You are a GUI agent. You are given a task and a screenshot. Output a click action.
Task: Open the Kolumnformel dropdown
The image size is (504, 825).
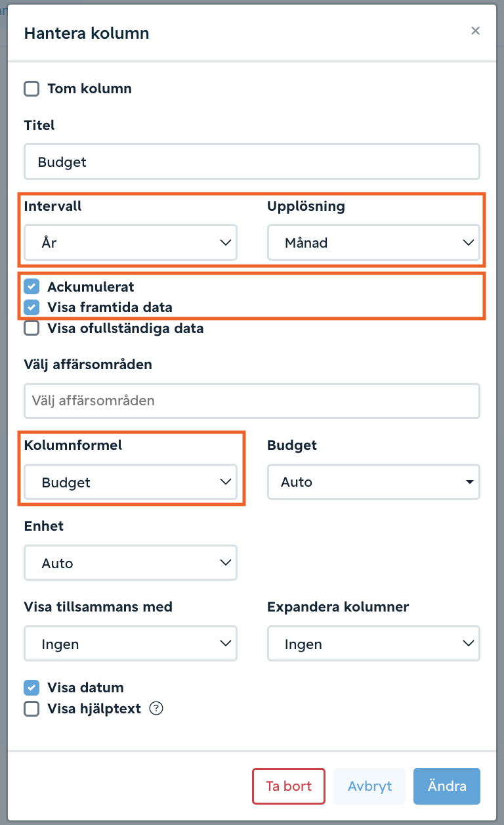point(131,483)
